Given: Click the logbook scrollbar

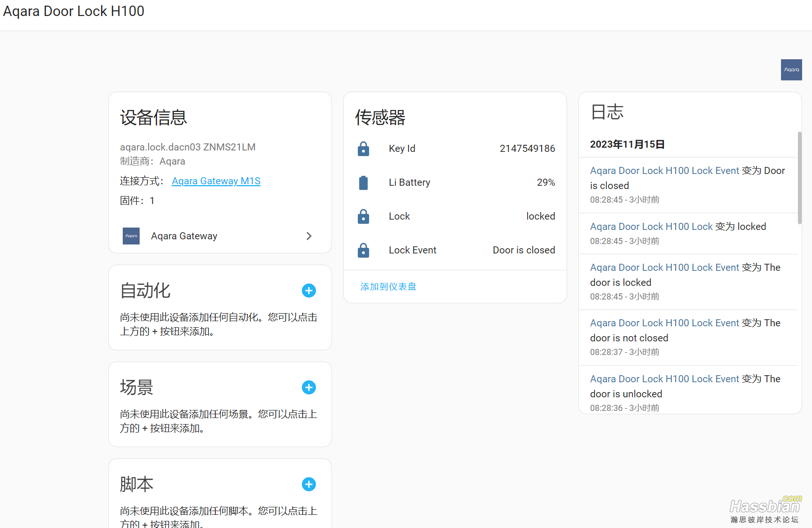Looking at the screenshot, I should pos(799,178).
